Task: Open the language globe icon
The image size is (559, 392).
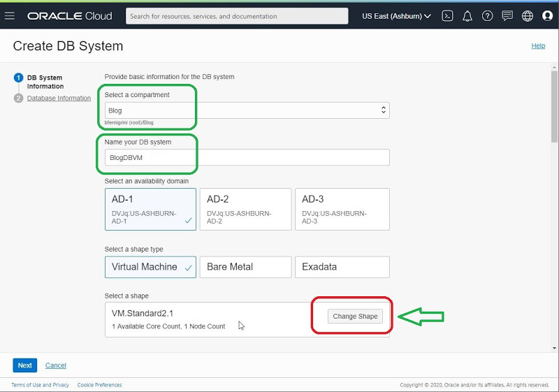Action: (528, 16)
